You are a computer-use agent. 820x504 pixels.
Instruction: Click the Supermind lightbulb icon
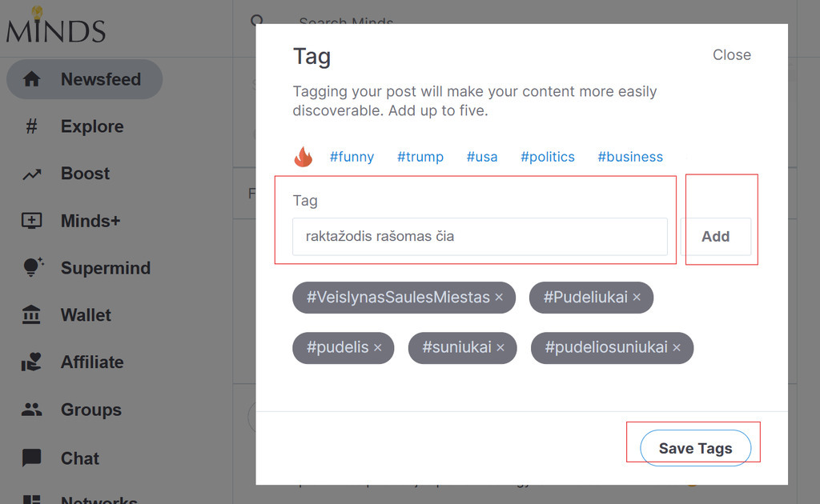[x=32, y=267]
